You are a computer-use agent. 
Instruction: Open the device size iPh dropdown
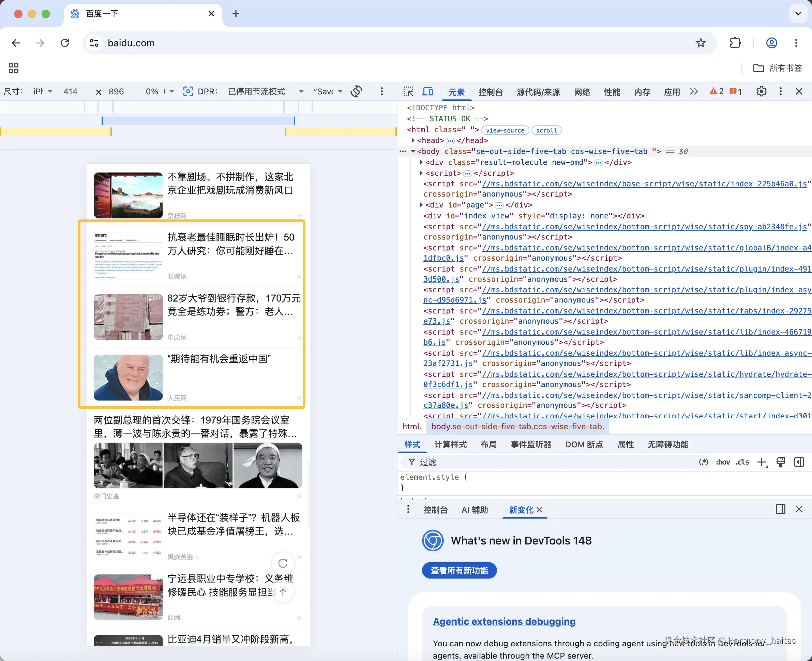click(x=43, y=91)
